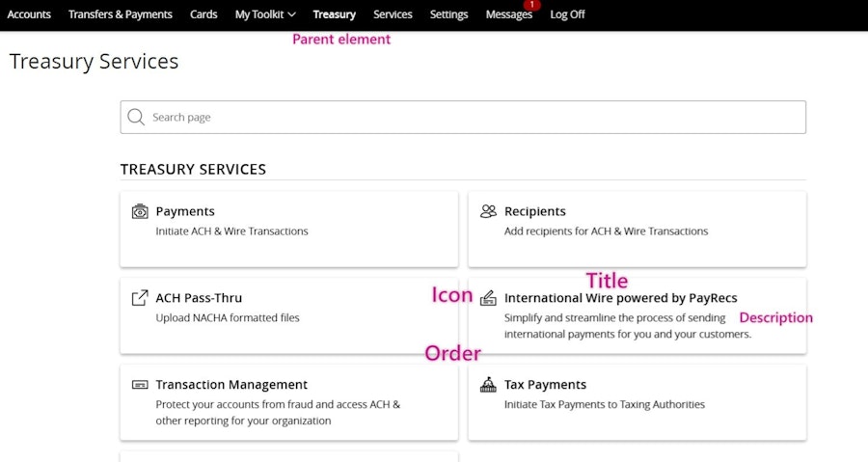868x462 pixels.
Task: Click the Recipients people icon
Action: pyautogui.click(x=488, y=211)
